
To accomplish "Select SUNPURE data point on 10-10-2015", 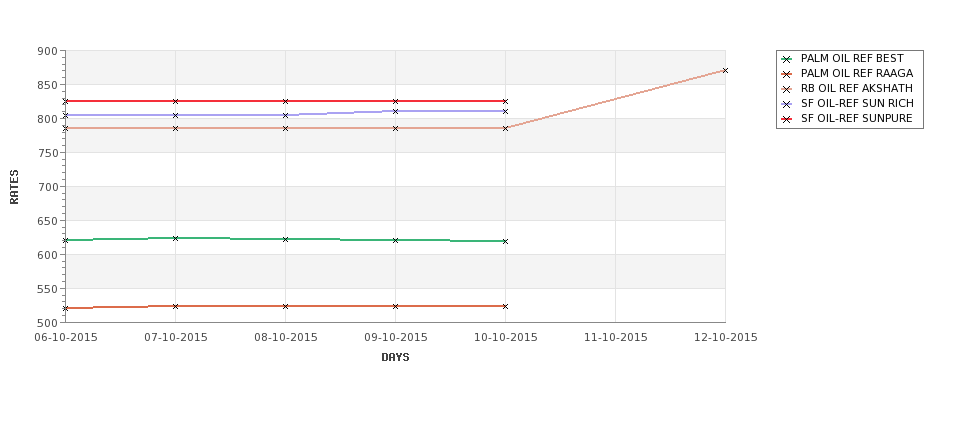I will (x=506, y=101).
